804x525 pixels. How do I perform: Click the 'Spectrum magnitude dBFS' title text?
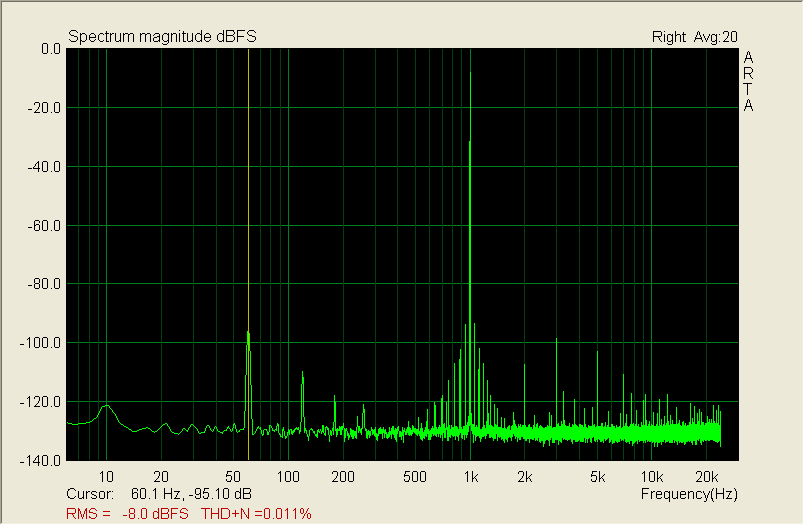pos(162,36)
